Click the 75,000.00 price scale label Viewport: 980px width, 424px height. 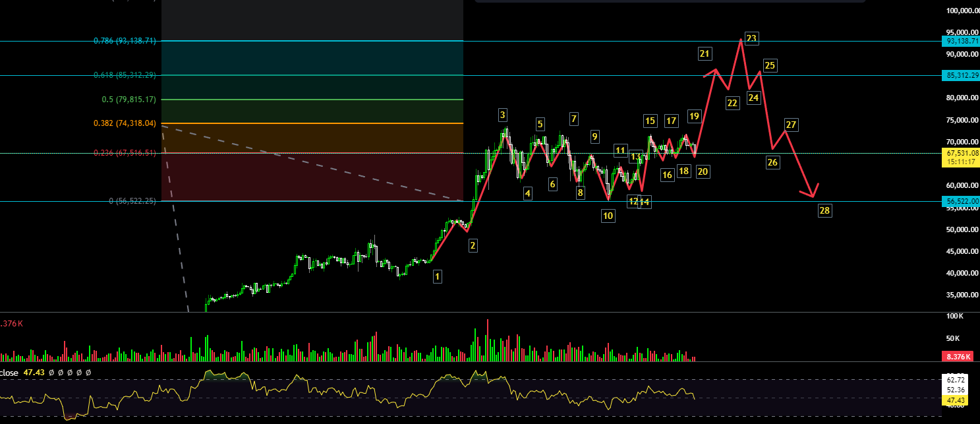(963, 121)
